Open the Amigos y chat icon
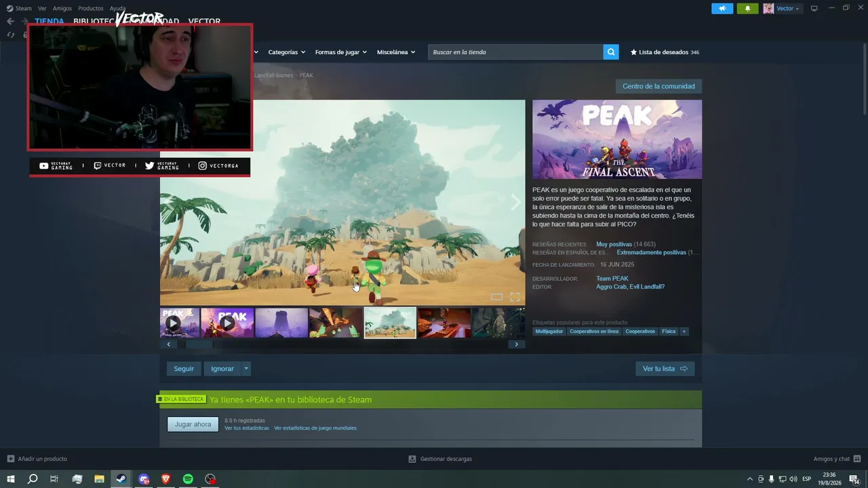The height and width of the screenshot is (488, 868). (x=857, y=459)
